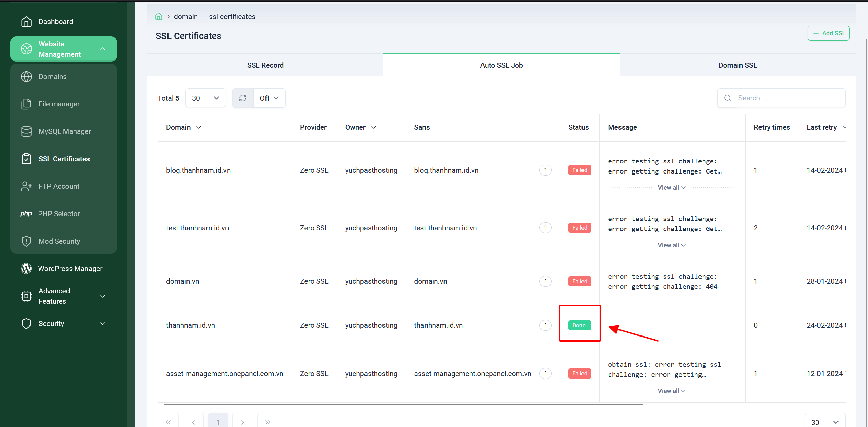This screenshot has width=868, height=427.
Task: Select the Auto SSL Job tab
Action: pyautogui.click(x=501, y=65)
